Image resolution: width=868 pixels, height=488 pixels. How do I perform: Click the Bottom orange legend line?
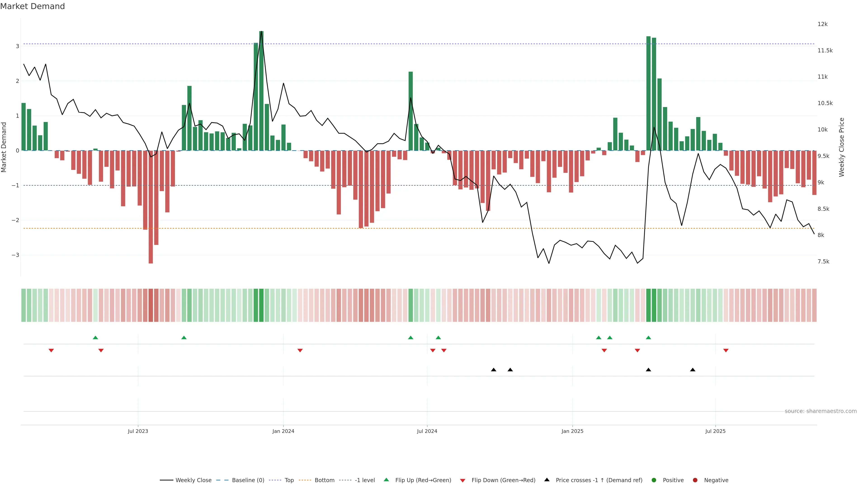[x=305, y=480]
